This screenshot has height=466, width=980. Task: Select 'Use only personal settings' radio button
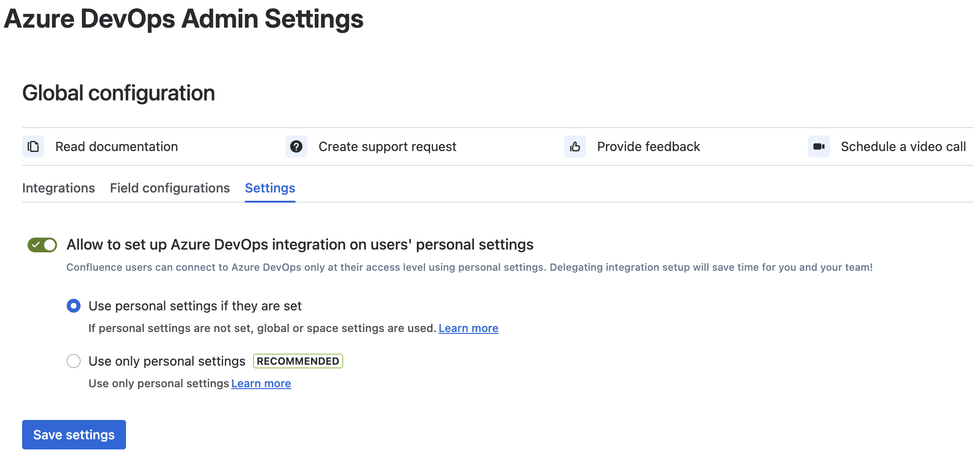[74, 361]
